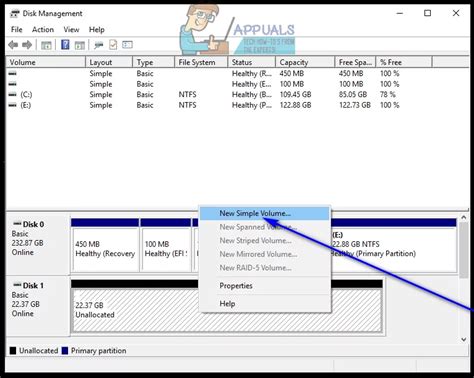The width and height of the screenshot is (474, 378).
Task: Click the disk drive toolbar icon
Action: (98, 45)
